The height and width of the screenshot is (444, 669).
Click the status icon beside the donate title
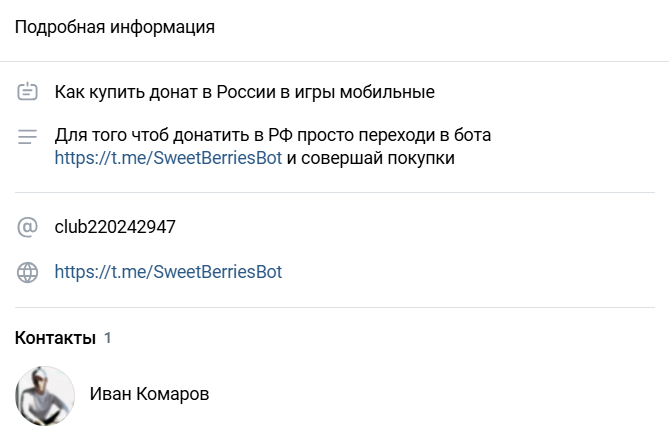(28, 93)
